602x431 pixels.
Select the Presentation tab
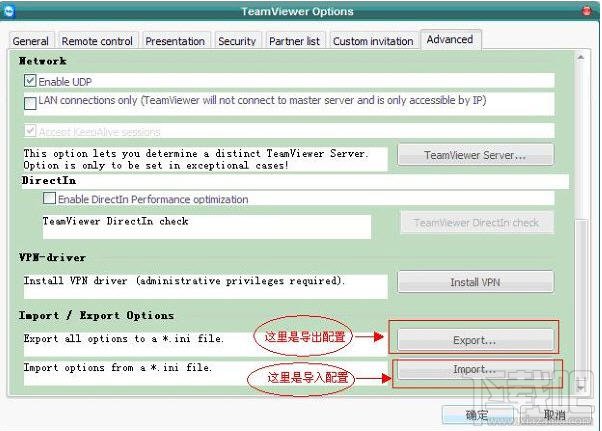(175, 41)
